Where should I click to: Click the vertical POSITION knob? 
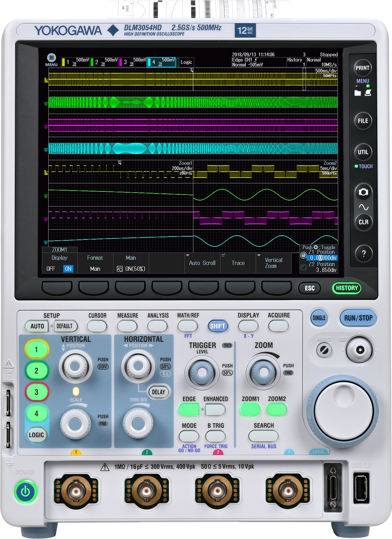[x=76, y=367]
